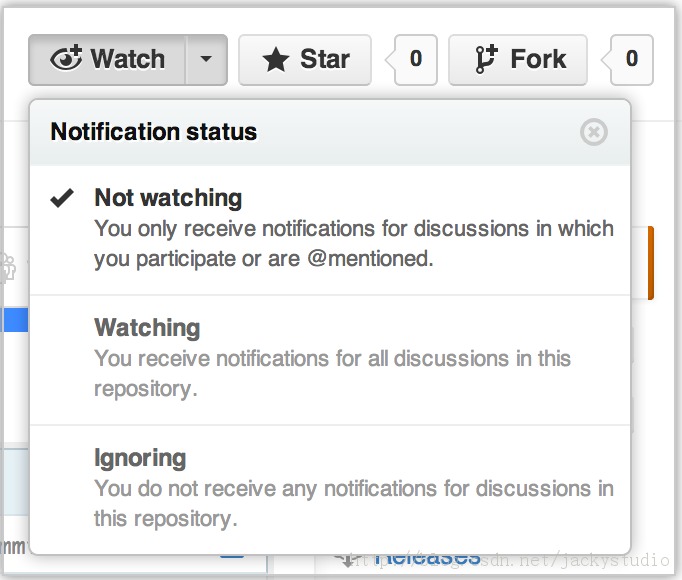Click the Notification status header title
Image resolution: width=682 pixels, height=580 pixels.
(x=154, y=132)
